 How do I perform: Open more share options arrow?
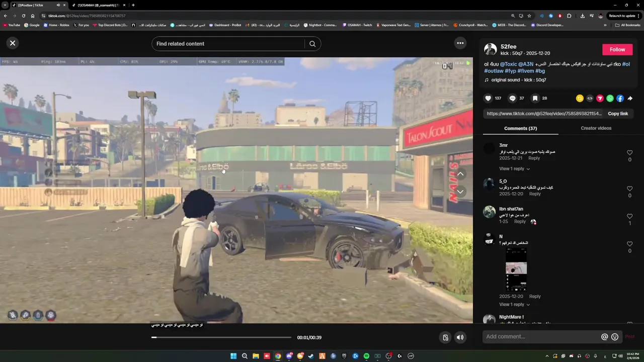[630, 99]
